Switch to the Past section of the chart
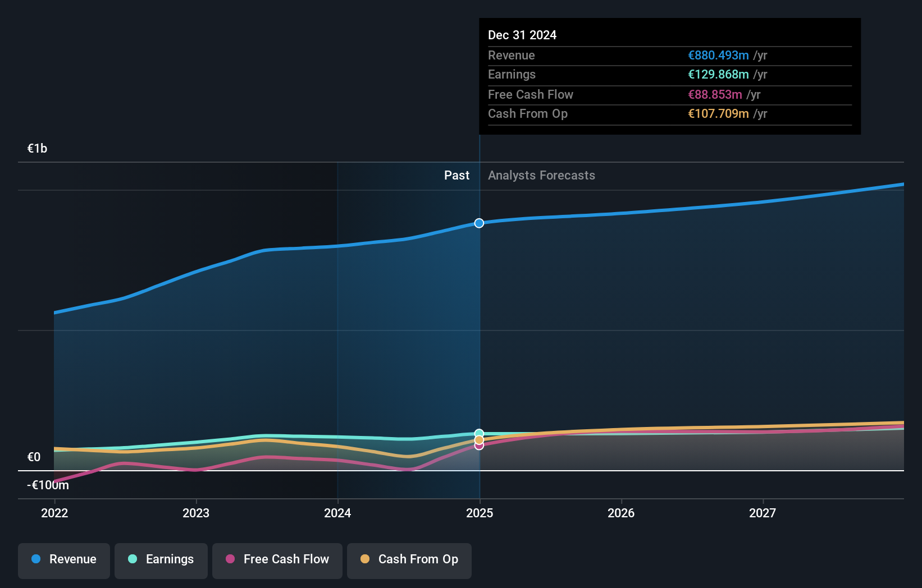Screen dimensions: 922x588 pos(457,175)
